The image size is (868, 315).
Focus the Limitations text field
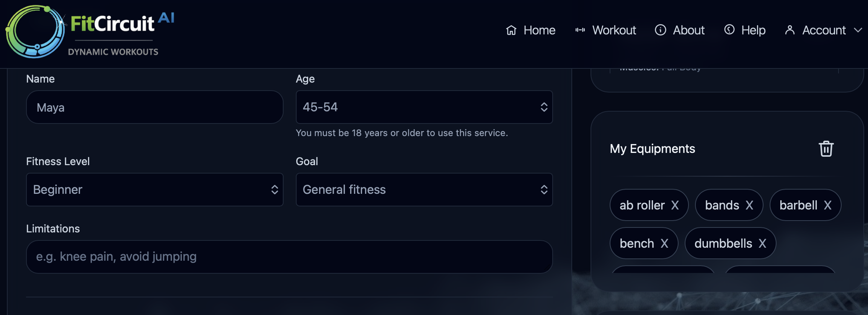(289, 257)
